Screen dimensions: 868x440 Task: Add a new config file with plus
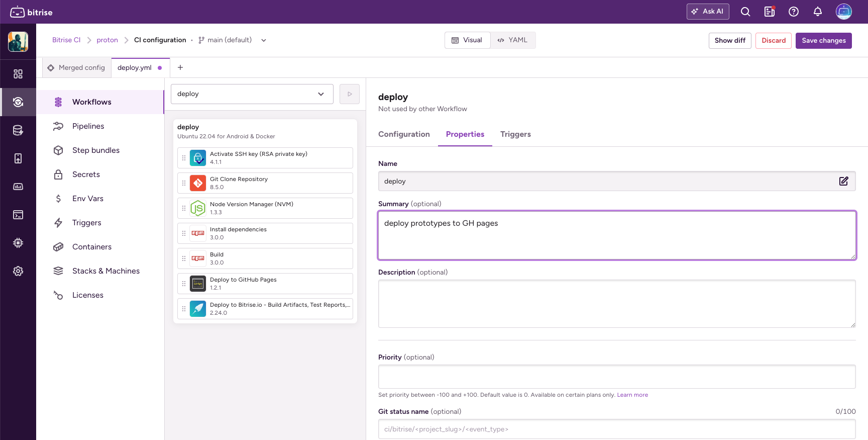point(180,67)
